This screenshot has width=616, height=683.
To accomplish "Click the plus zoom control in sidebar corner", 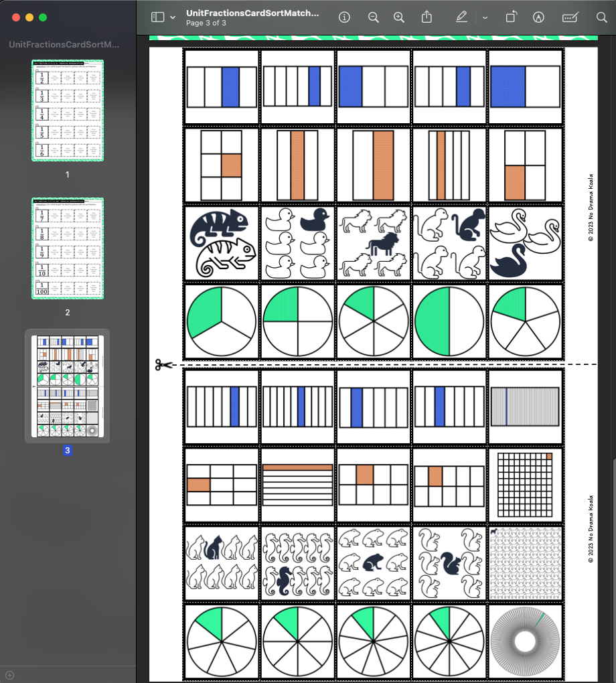I will 10,674.
